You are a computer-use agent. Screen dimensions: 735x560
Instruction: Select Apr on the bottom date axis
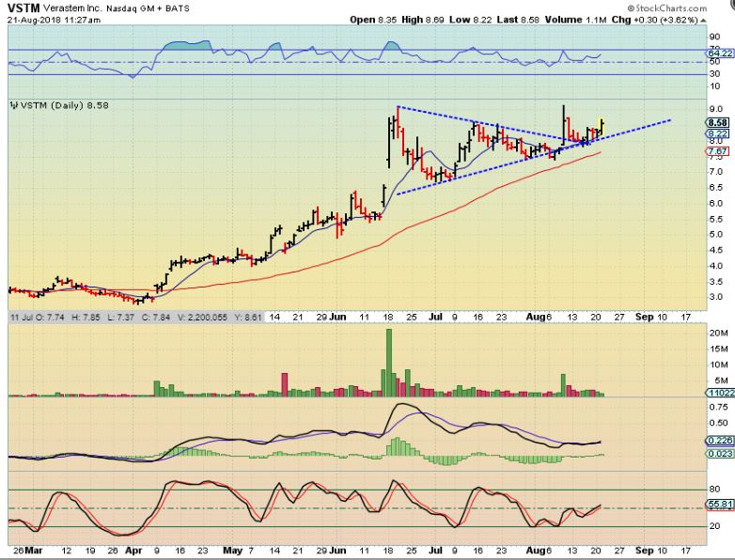(133, 551)
